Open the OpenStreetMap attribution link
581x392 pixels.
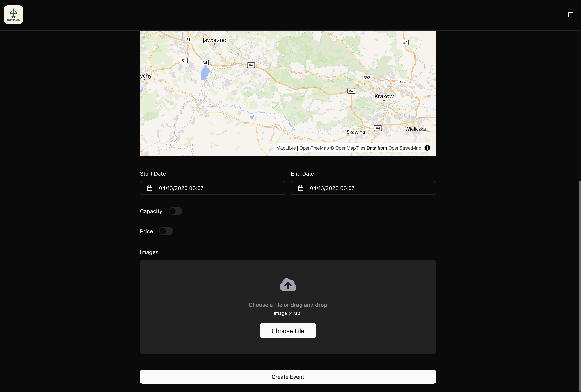(x=405, y=148)
